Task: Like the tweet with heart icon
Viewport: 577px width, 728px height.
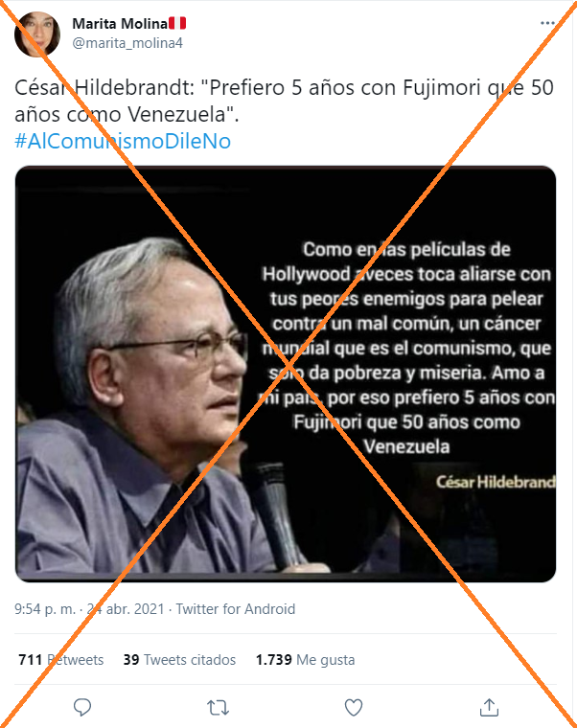Action: point(353,708)
